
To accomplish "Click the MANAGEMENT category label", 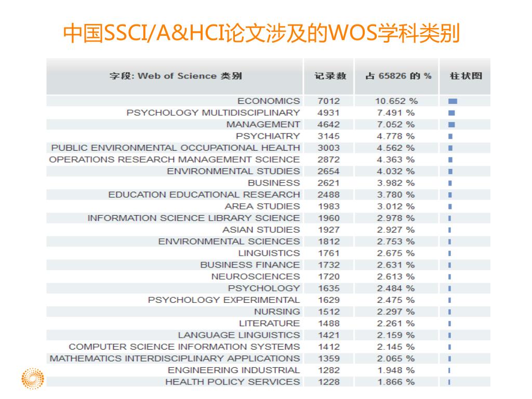I will click(263, 125).
